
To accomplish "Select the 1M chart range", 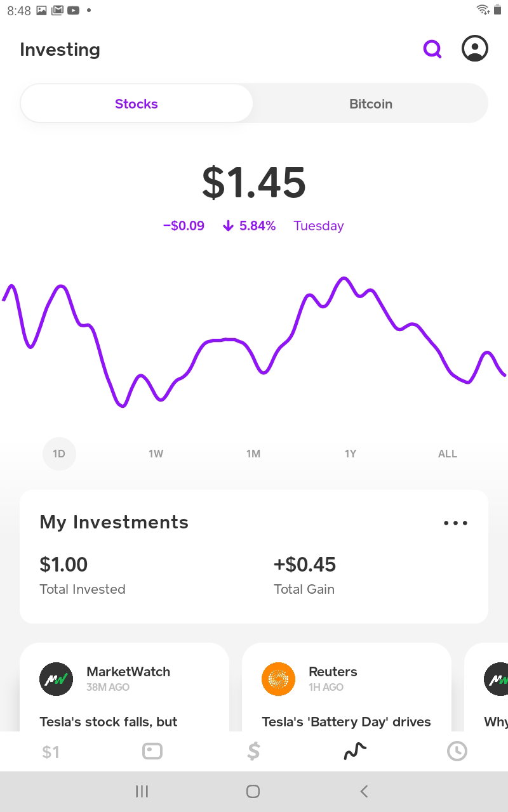I will tap(253, 454).
